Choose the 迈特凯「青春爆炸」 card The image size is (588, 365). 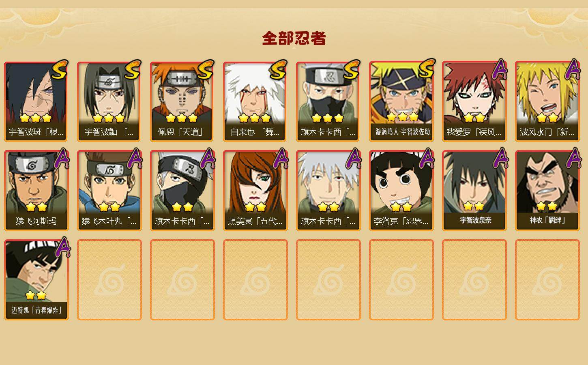click(x=36, y=280)
